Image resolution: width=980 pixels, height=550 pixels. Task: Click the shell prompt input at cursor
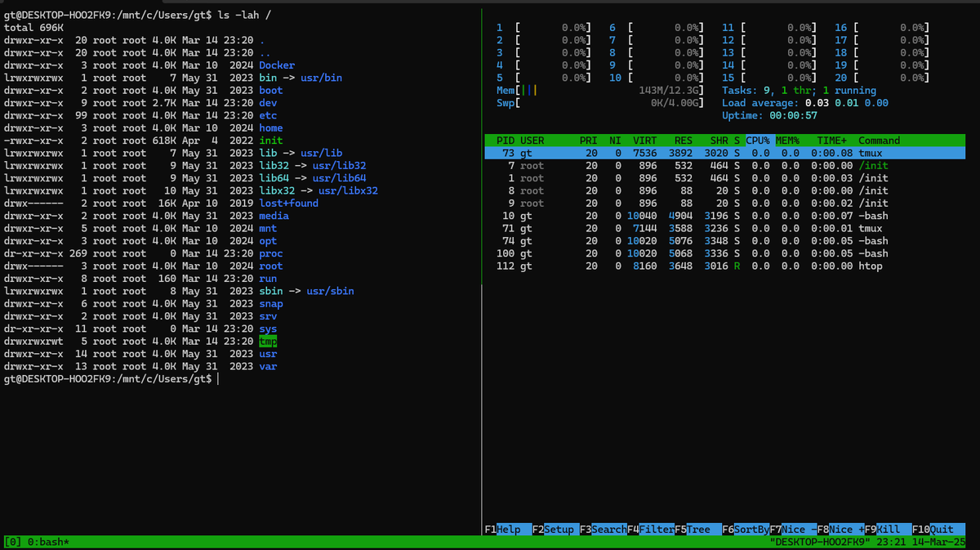[218, 379]
